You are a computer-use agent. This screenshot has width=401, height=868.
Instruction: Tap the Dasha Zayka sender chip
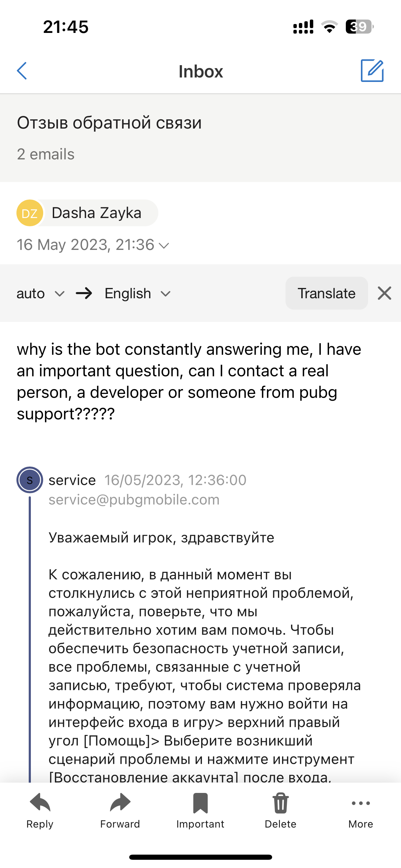click(97, 213)
